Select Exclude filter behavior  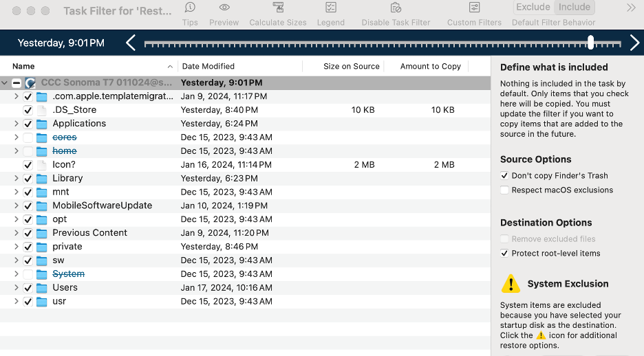click(x=533, y=8)
